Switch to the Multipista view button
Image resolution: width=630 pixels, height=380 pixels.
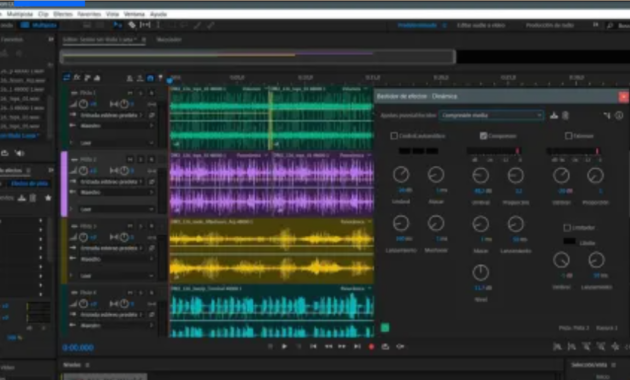pos(39,25)
